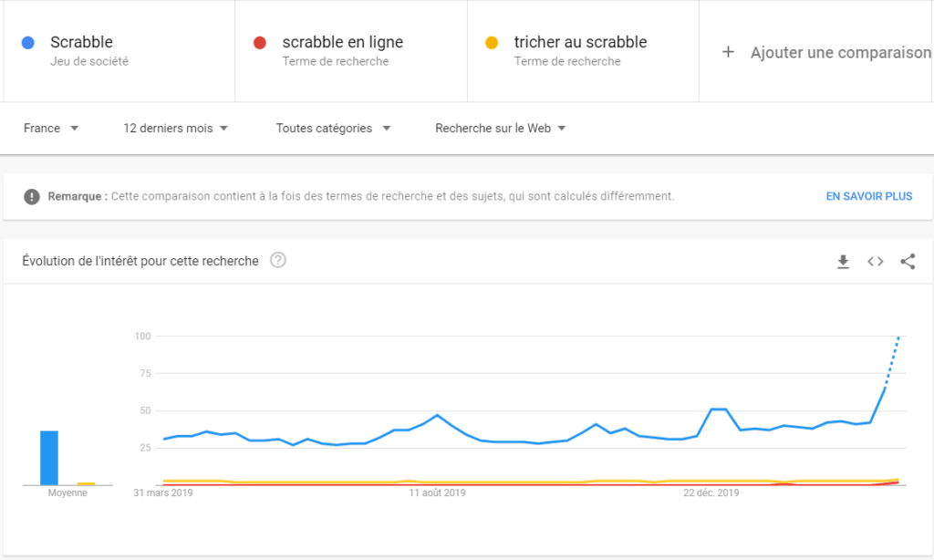Image resolution: width=934 pixels, height=560 pixels.
Task: Click the embed code icon on the chart
Action: point(875,261)
